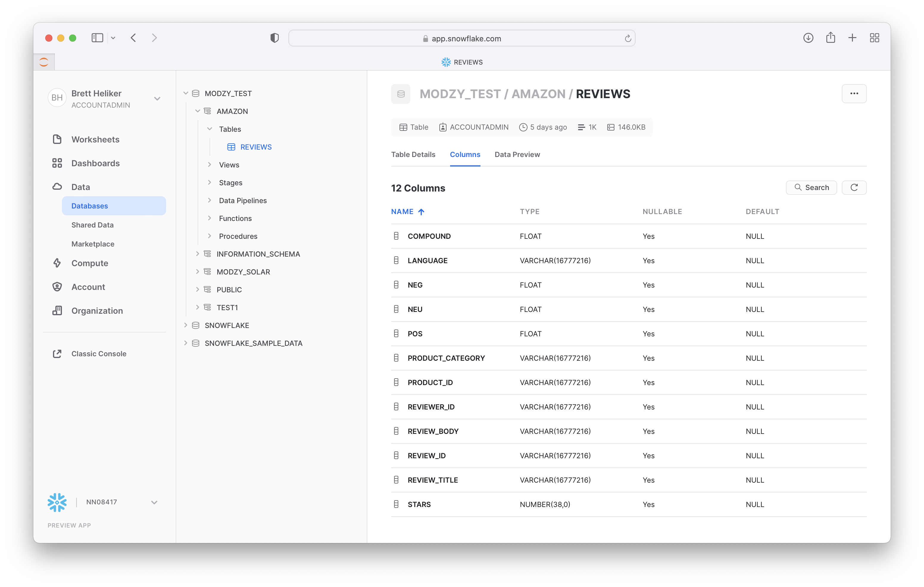
Task: Click the Dashboards grid icon
Action: coord(57,163)
